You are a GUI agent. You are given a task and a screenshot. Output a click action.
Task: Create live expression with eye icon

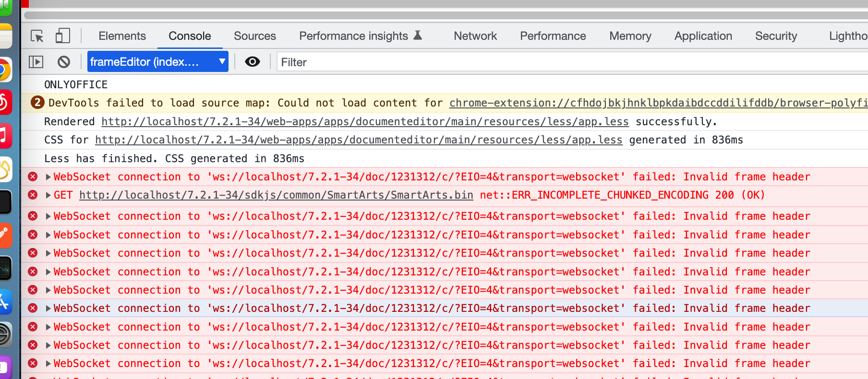pyautogui.click(x=253, y=61)
